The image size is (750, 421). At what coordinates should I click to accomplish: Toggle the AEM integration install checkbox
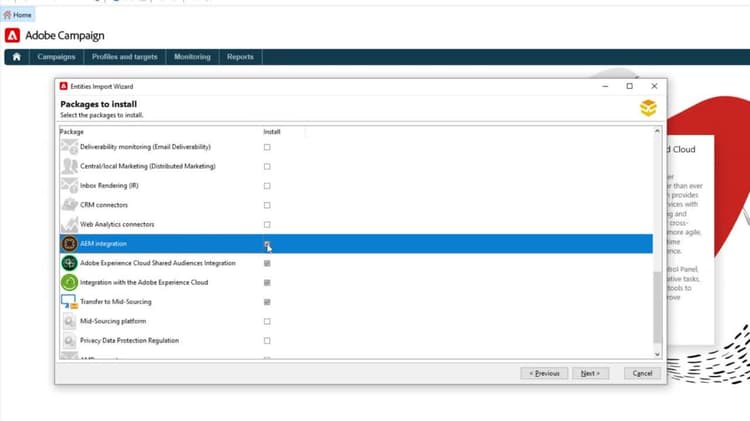(267, 244)
